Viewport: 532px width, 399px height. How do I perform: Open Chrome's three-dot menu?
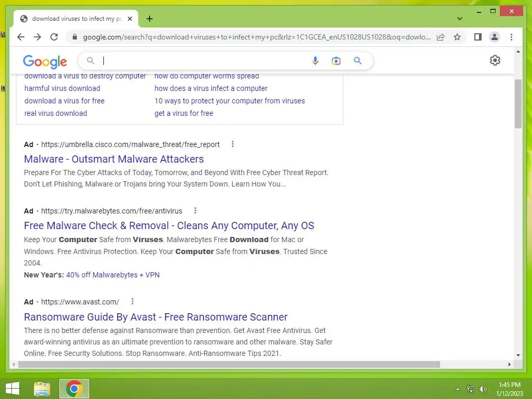coord(511,37)
